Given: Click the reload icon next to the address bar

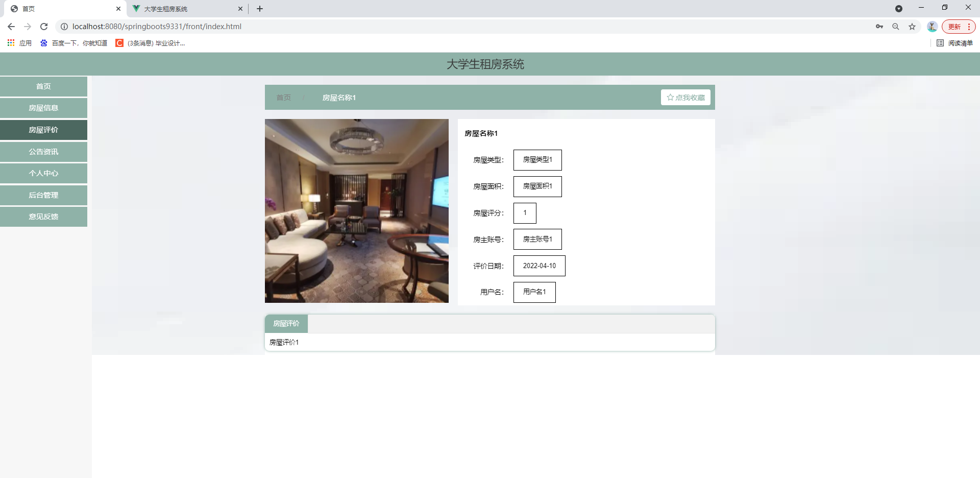Looking at the screenshot, I should coord(44,26).
